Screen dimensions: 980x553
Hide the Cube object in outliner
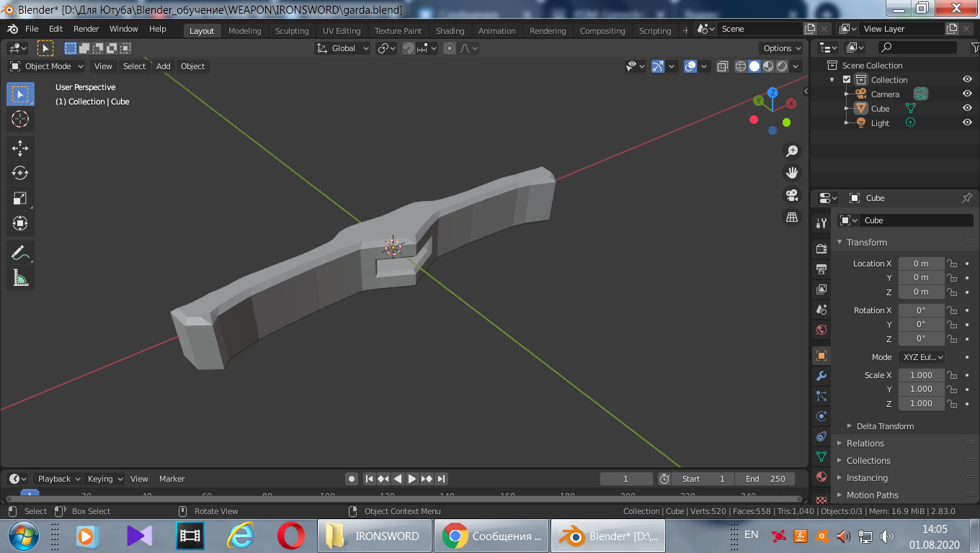pos(967,109)
